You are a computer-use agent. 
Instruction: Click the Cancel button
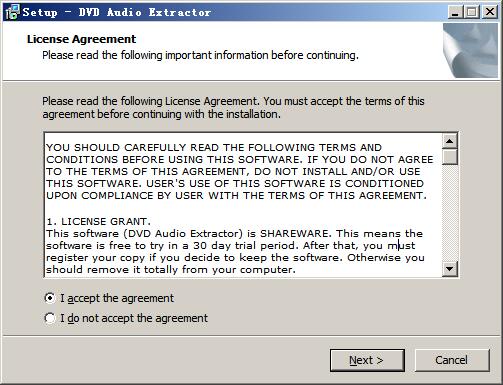point(452,360)
